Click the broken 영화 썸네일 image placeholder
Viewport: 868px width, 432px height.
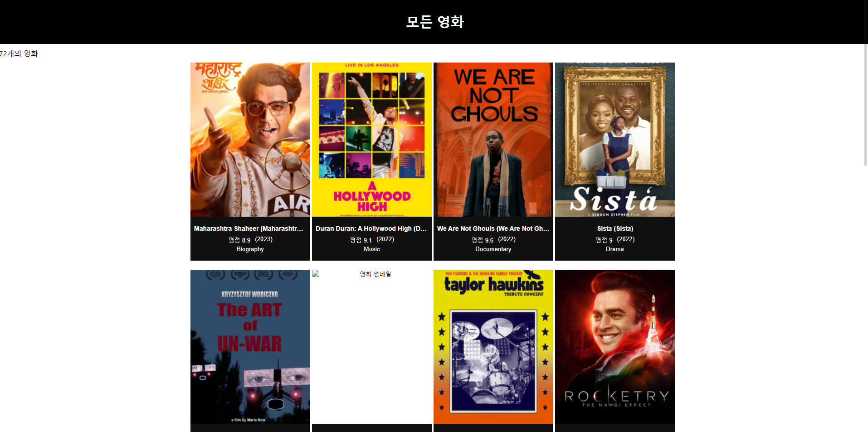click(x=372, y=347)
